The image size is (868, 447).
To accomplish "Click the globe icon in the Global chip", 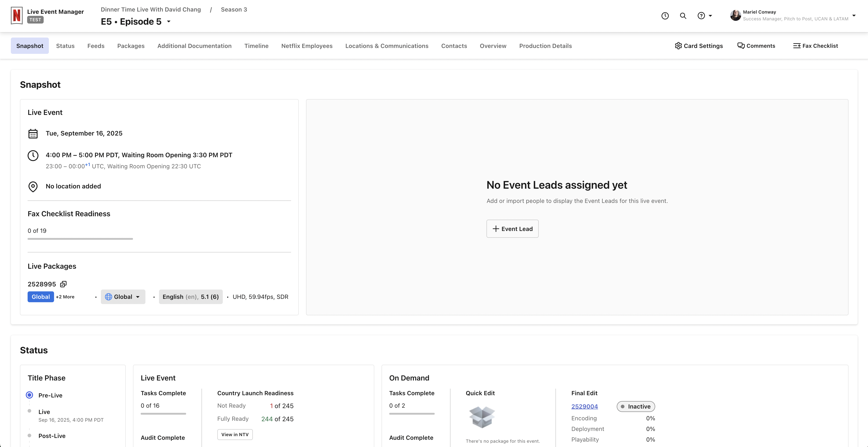I will tap(109, 297).
